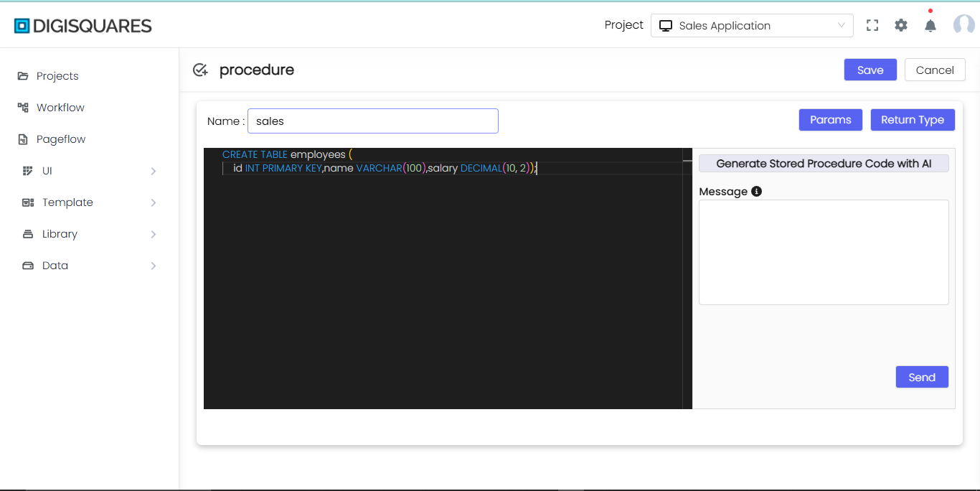Viewport: 980px width, 491px height.
Task: Open the Template menu item
Action: [90, 202]
